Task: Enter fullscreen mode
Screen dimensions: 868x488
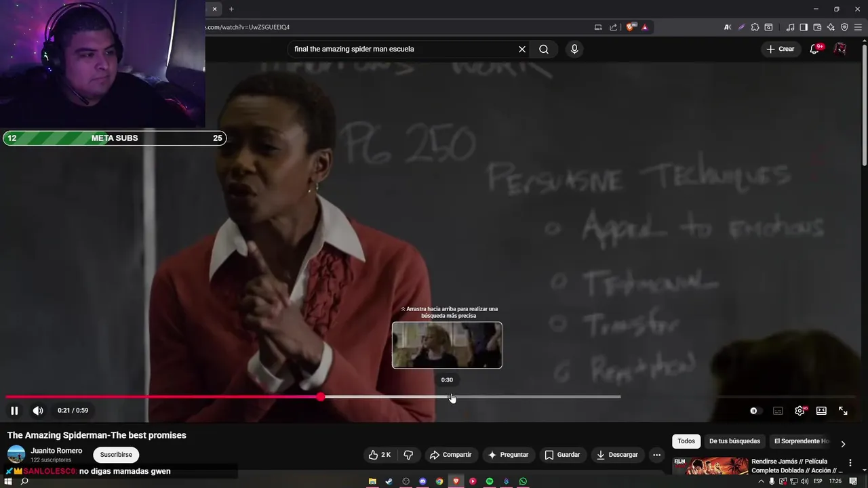Action: (x=843, y=411)
